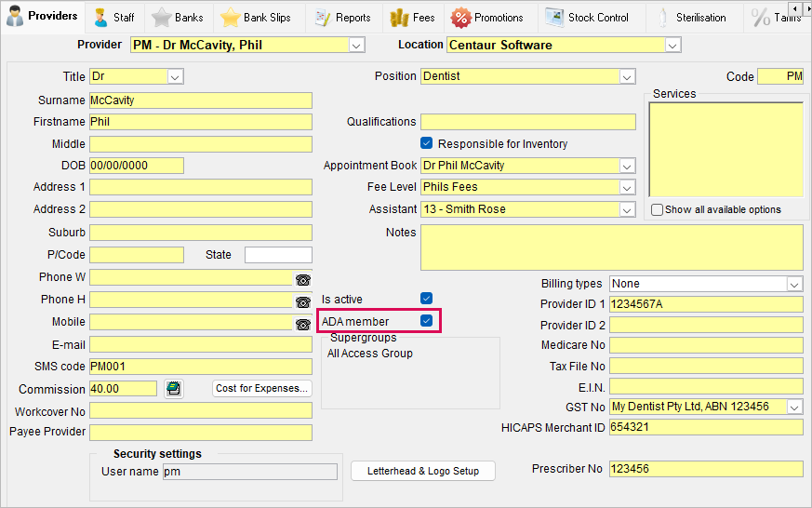Click the State field
Viewport: 812px width, 508px height.
tap(279, 255)
